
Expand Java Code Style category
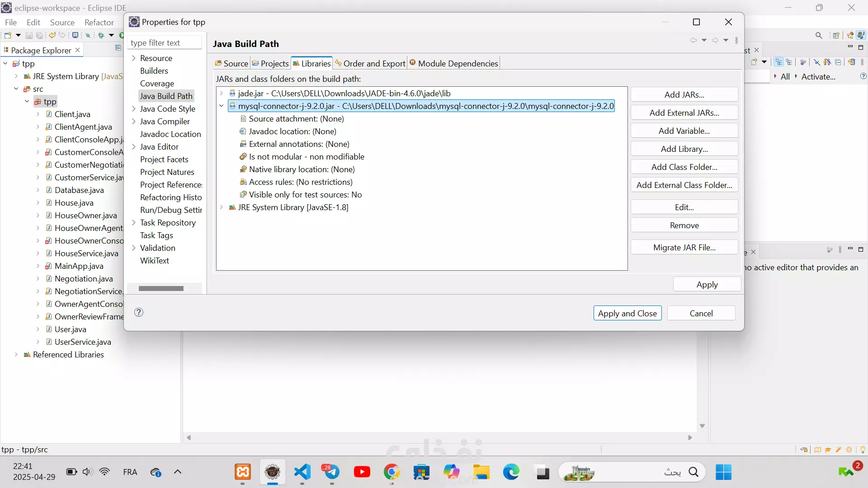tap(134, 108)
